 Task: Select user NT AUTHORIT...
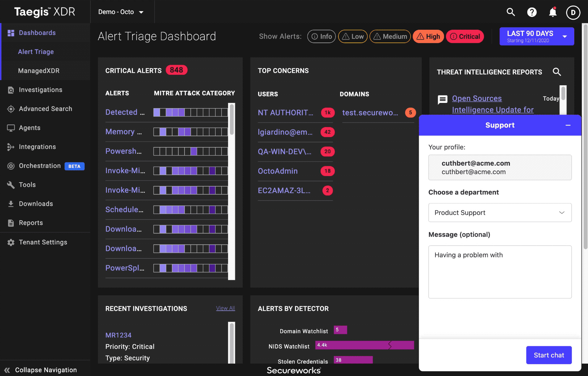[286, 113]
